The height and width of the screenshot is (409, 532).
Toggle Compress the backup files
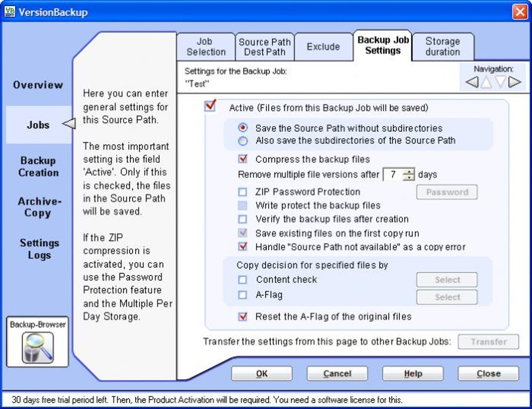click(243, 159)
